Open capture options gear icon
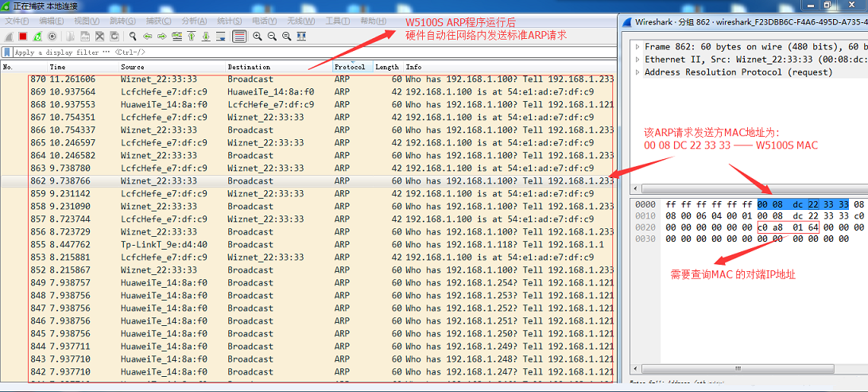Image resolution: width=868 pixels, height=392 pixels. point(52,37)
